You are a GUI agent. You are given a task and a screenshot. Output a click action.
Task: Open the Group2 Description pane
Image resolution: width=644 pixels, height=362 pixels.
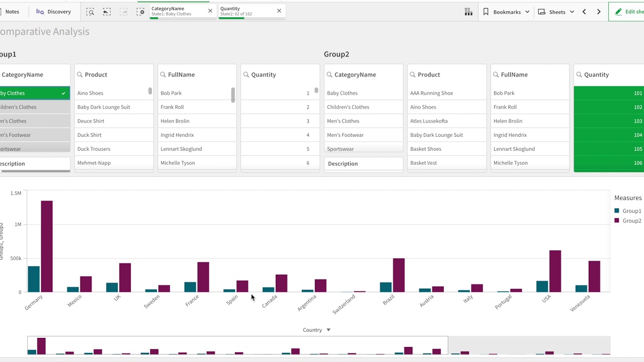pyautogui.click(x=364, y=163)
